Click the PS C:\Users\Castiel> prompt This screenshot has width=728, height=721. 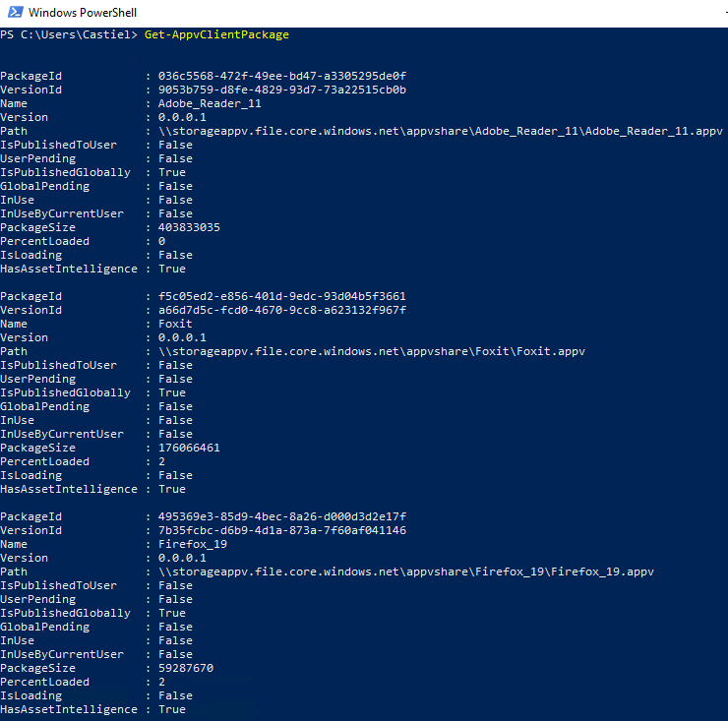[x=69, y=34]
